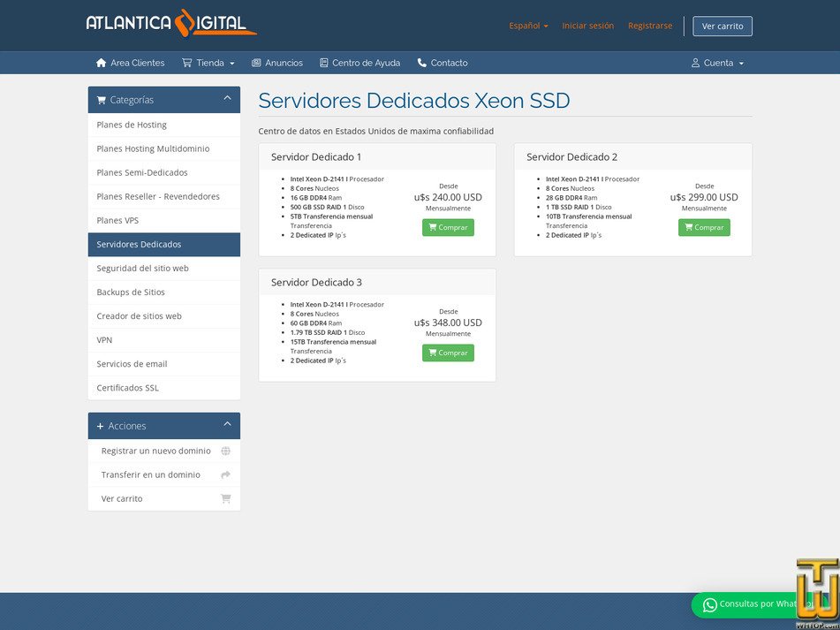Select Planes de Hosting category
Viewport: 840px width, 630px height.
coord(164,125)
